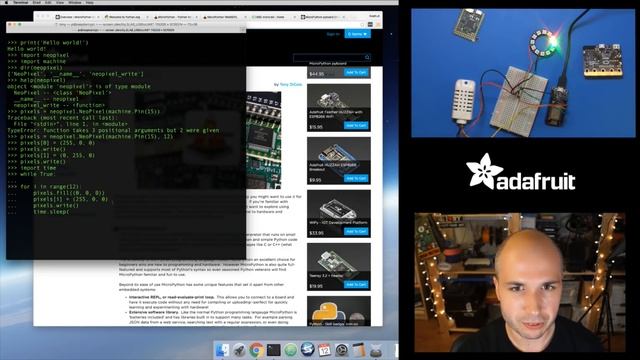Open the Python snake badge product thumbnail
The height and width of the screenshot is (360, 640).
(x=339, y=311)
